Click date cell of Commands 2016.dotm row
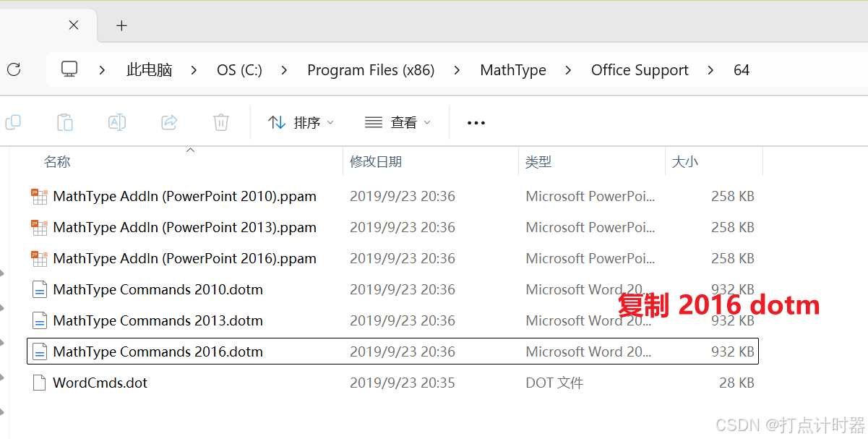Screen dimensions: 868x439 coord(403,351)
